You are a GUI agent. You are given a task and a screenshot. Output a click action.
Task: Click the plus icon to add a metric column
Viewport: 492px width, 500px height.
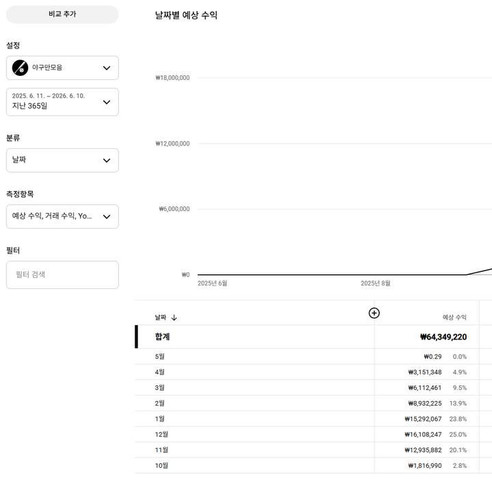click(374, 313)
